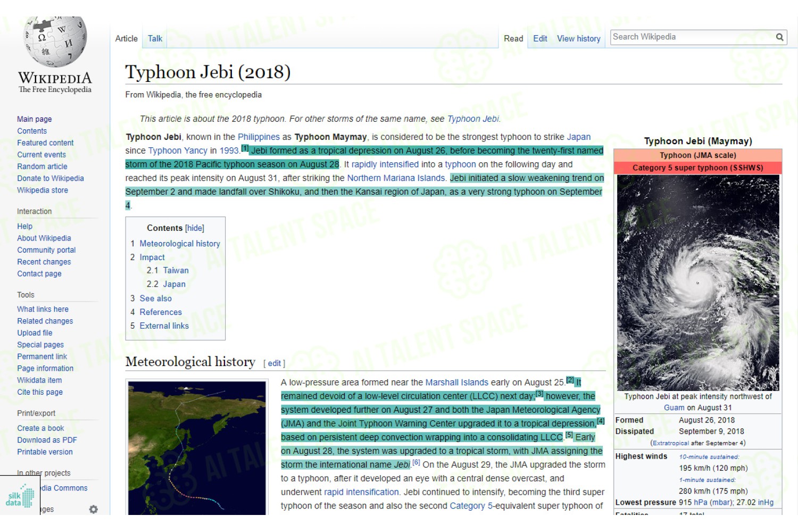This screenshot has width=798, height=532.
Task: Jump to References in contents
Action: pyautogui.click(x=161, y=312)
